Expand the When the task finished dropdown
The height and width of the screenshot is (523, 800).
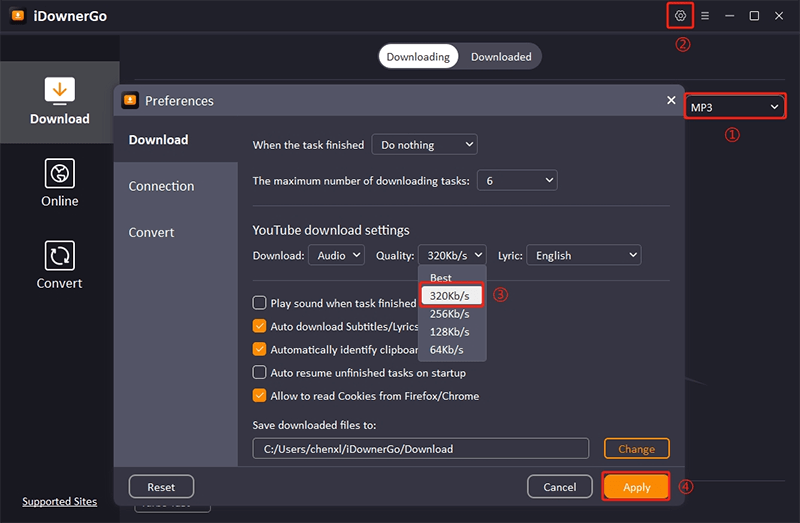(424, 145)
